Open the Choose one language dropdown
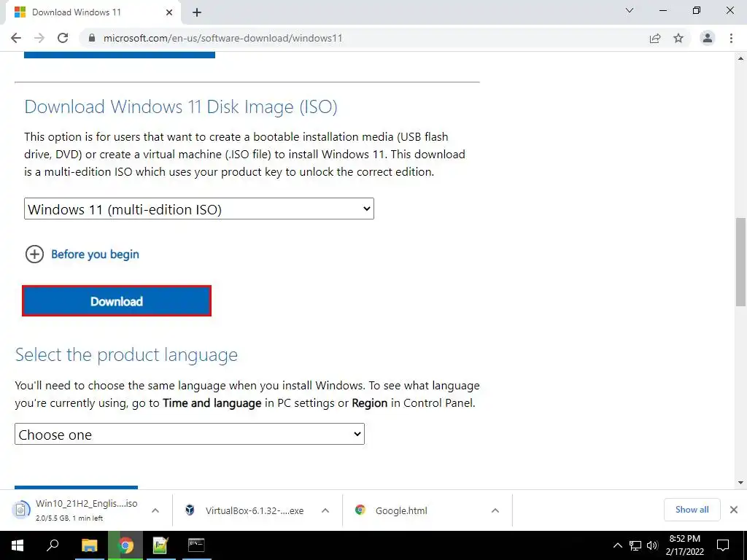This screenshot has width=747, height=560. 190,435
